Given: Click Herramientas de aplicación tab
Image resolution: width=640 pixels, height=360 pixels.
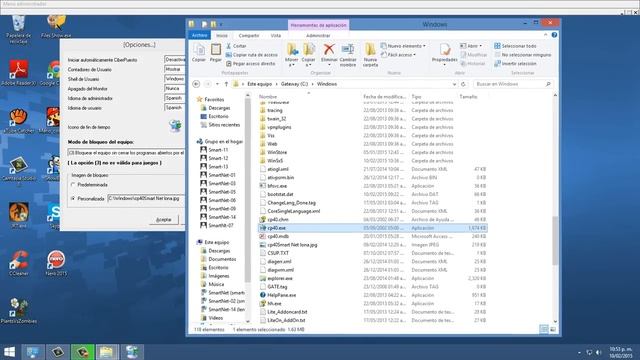Looking at the screenshot, I should [318, 25].
